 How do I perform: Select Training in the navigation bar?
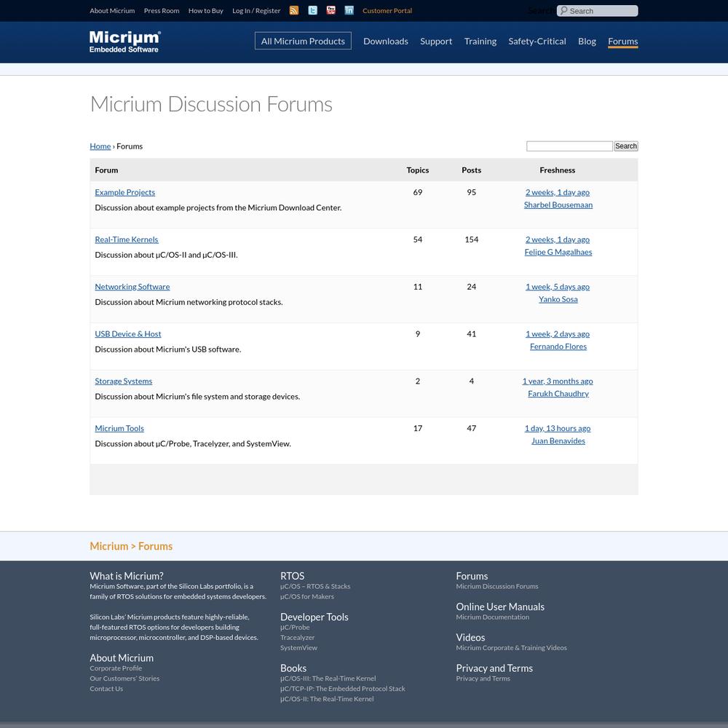(480, 41)
